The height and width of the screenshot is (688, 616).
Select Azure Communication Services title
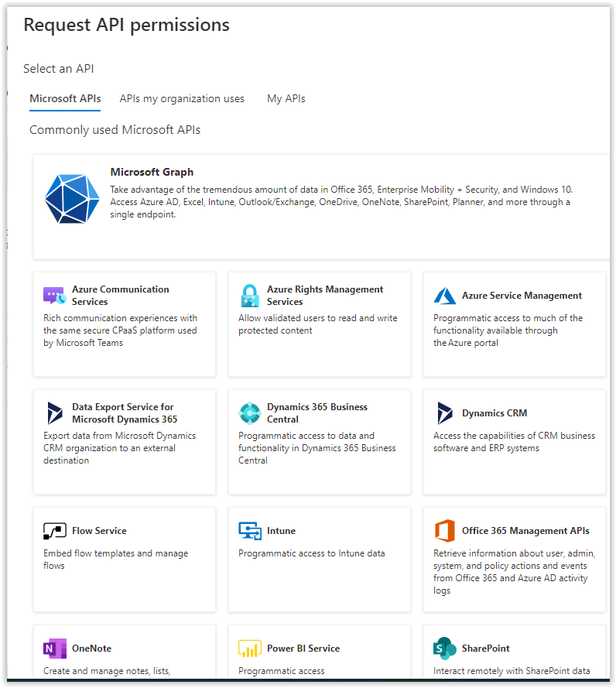120,296
